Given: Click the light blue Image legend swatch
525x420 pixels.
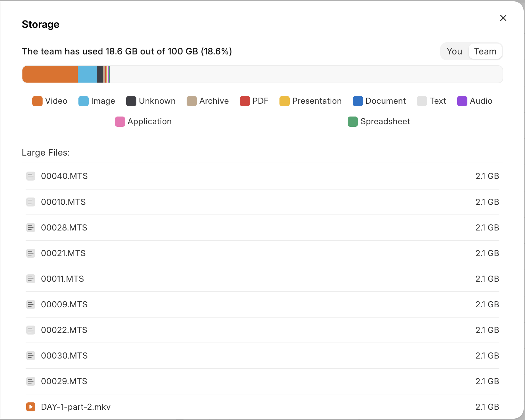Looking at the screenshot, I should [84, 101].
